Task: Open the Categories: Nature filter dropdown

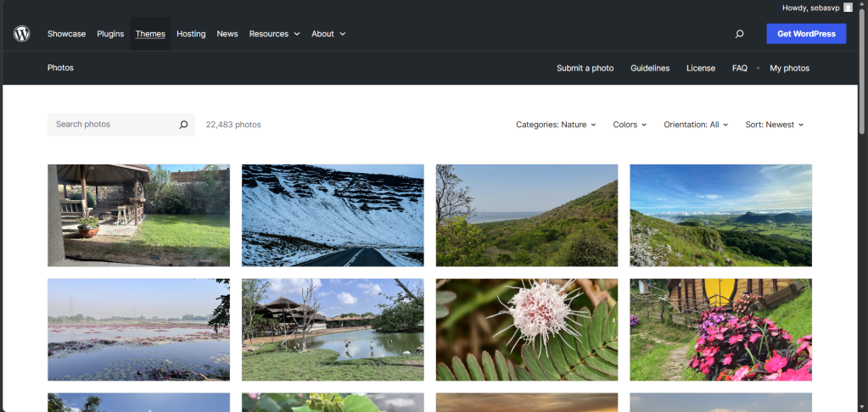Action: (556, 125)
